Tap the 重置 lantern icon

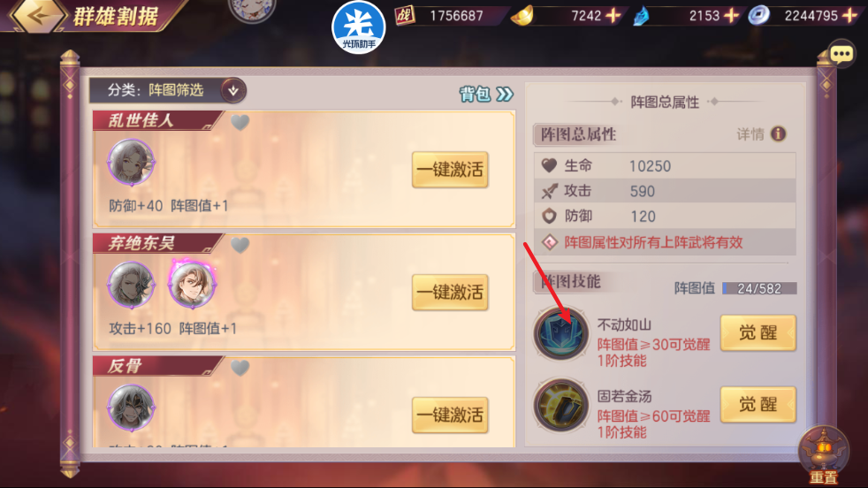824,455
